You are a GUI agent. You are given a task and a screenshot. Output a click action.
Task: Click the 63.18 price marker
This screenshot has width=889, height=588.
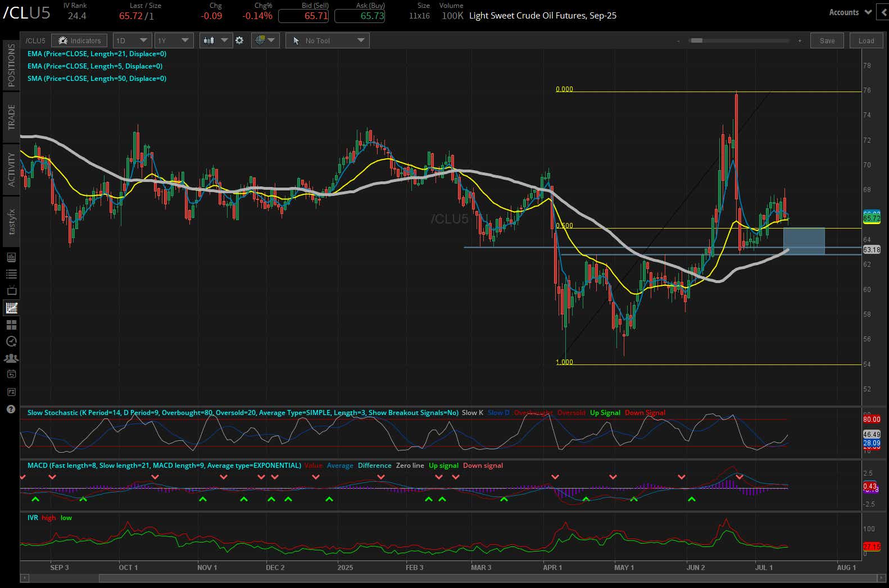click(872, 249)
